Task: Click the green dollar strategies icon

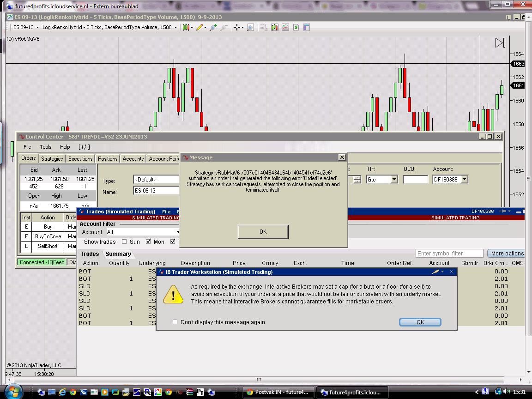Action: pos(296,27)
